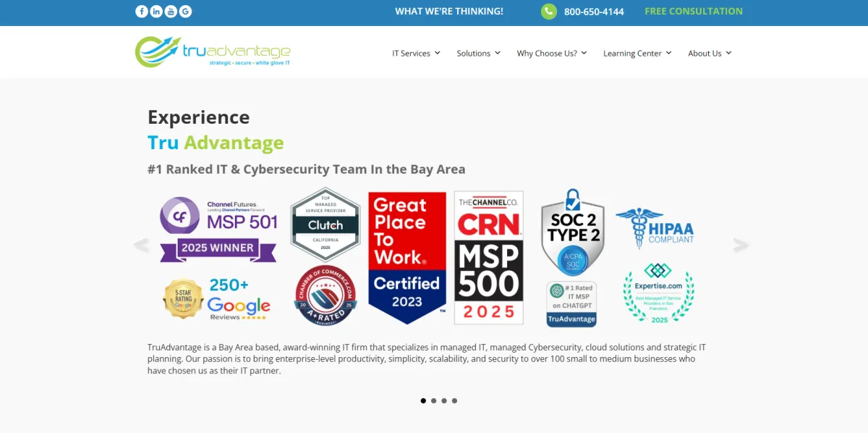The height and width of the screenshot is (433, 868).
Task: Click the FREE CONSULTATION link
Action: click(694, 11)
